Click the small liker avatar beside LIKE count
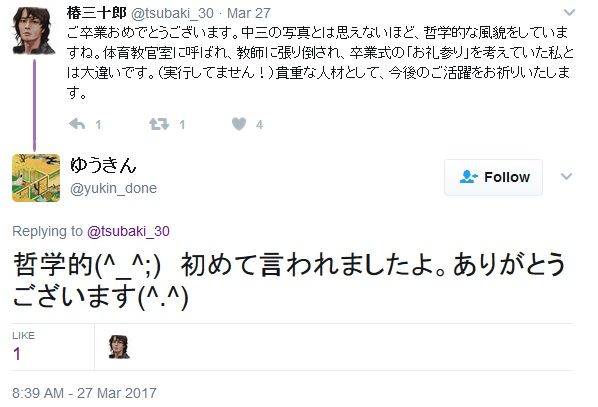The height and width of the screenshot is (407, 598). click(x=119, y=347)
